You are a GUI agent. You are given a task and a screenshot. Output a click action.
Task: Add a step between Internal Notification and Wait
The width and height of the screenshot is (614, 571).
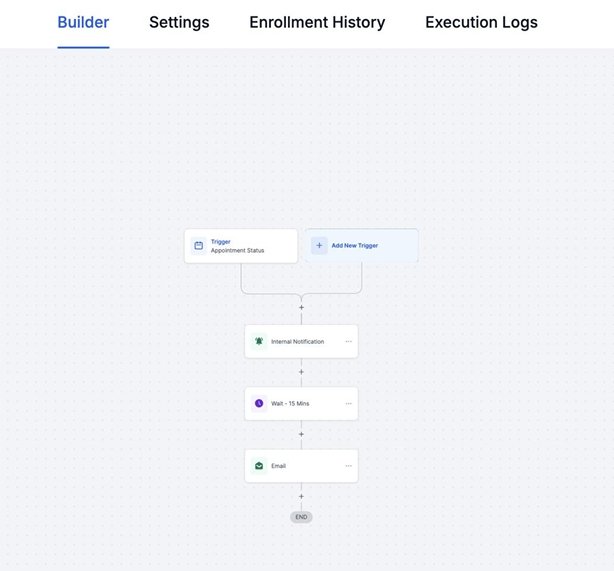pyautogui.click(x=301, y=372)
